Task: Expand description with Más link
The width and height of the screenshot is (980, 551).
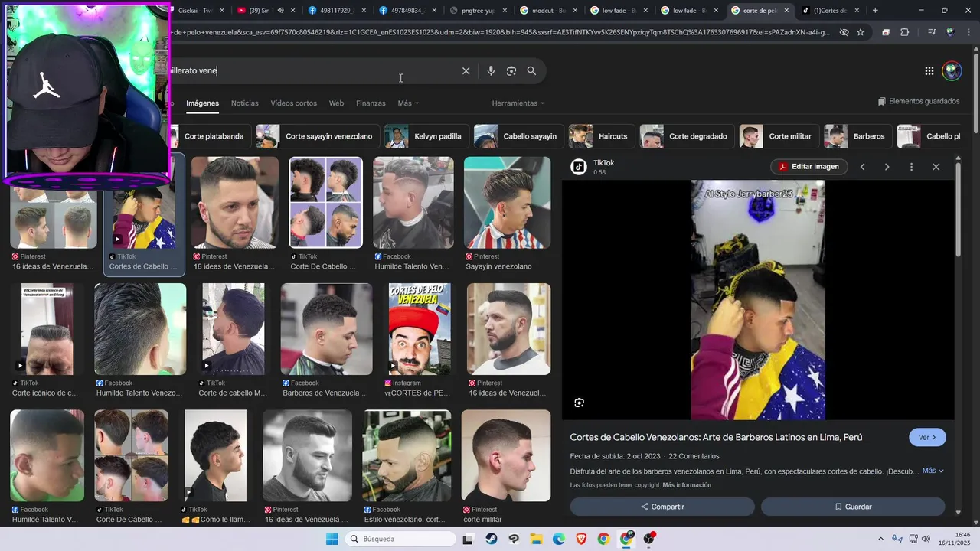Action: click(933, 471)
